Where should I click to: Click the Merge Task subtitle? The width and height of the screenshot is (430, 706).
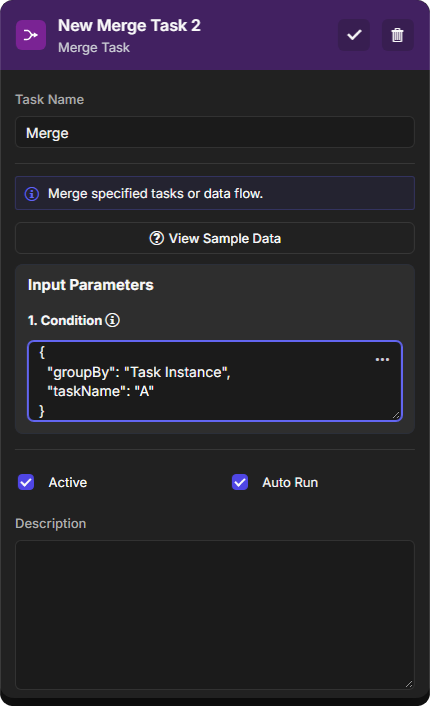coord(94,47)
